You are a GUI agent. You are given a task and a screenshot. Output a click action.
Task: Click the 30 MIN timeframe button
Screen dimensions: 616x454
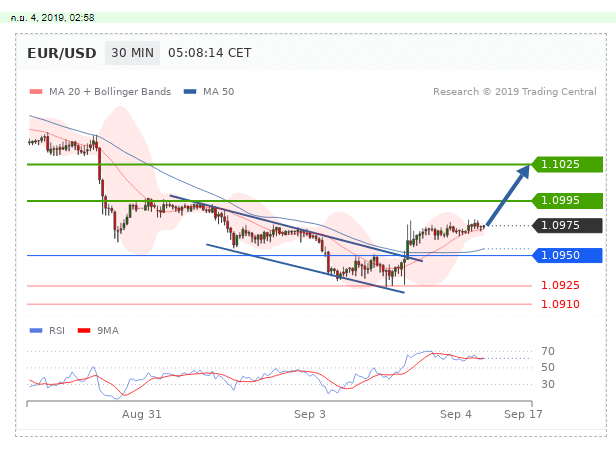[x=132, y=53]
